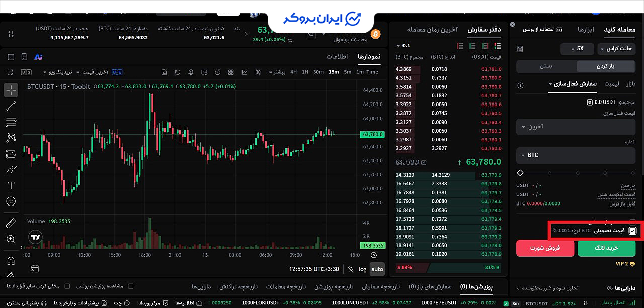Toggle the magnet mode tool

[11, 261]
